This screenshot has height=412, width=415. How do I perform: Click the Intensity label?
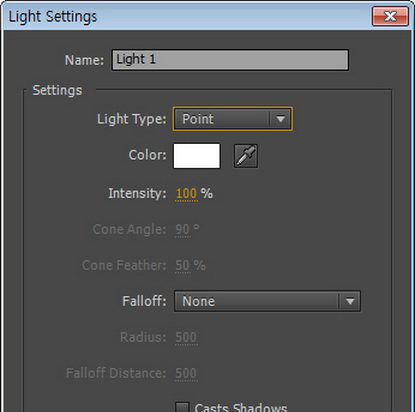coord(137,193)
